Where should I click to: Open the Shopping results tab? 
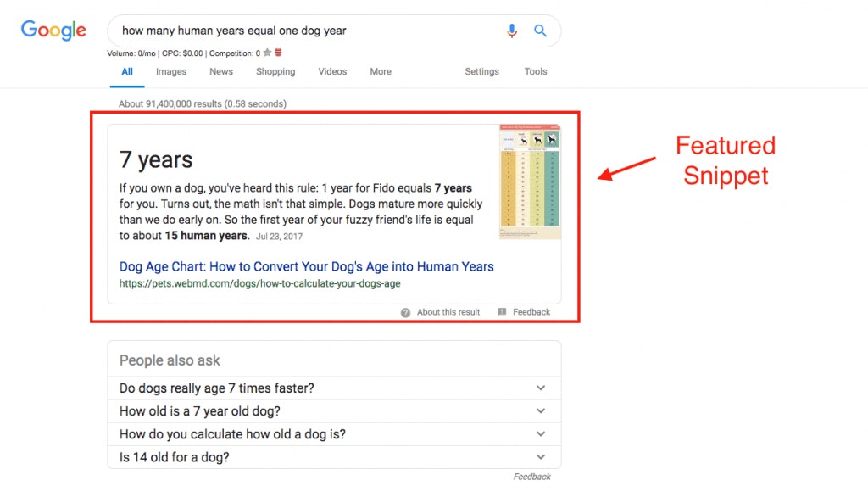click(275, 72)
